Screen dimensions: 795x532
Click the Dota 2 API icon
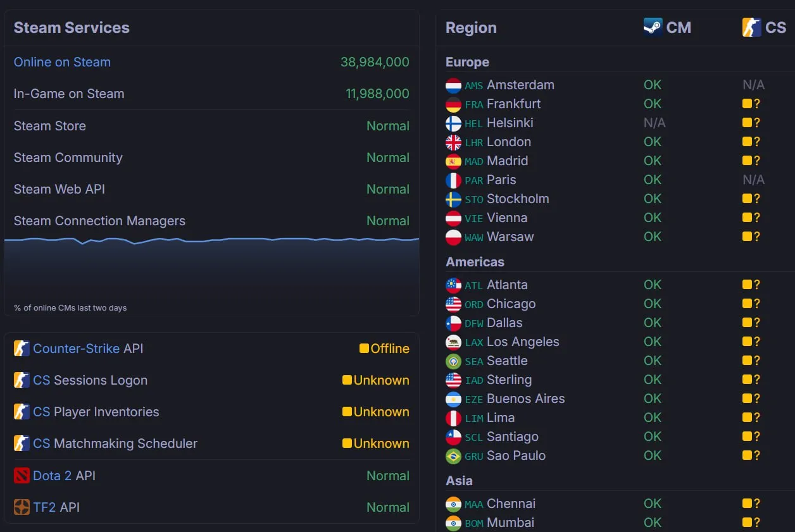tap(22, 476)
